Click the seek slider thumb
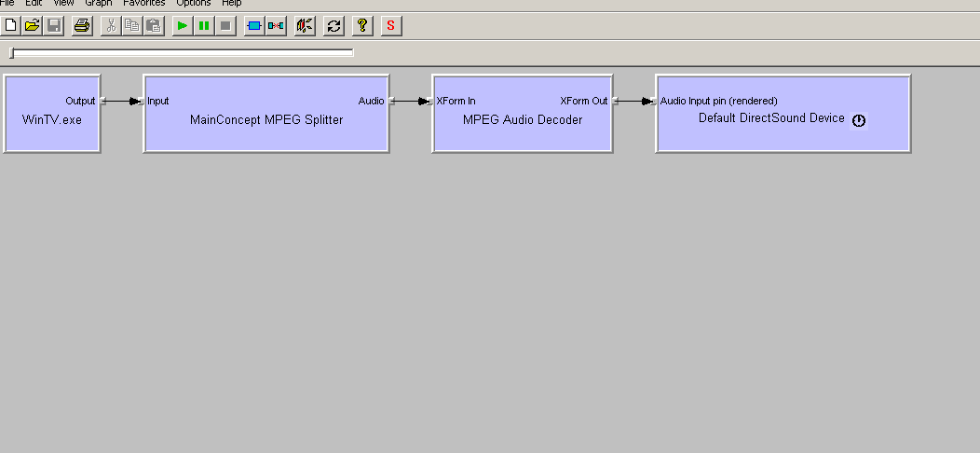The image size is (980, 453). tap(11, 53)
